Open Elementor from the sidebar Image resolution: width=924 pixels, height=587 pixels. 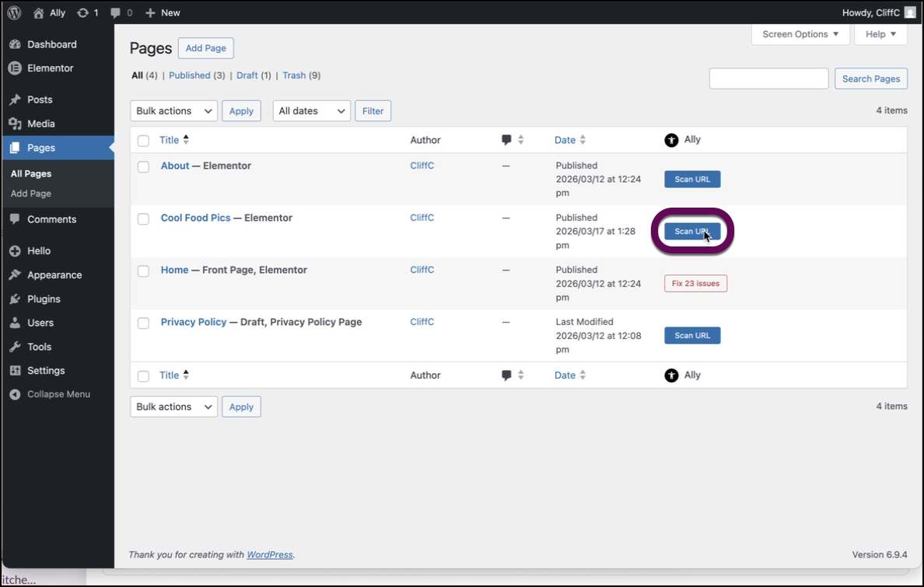50,68
